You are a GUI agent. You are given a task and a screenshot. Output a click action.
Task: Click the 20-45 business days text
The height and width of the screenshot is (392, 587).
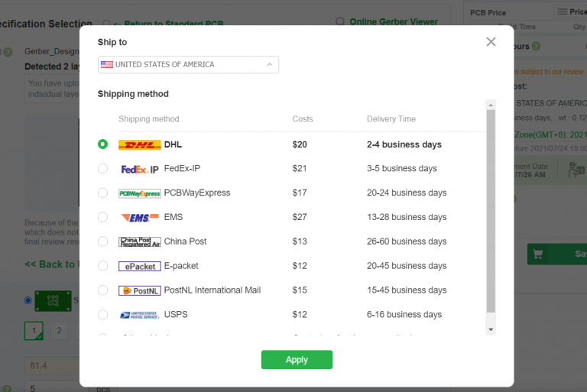[407, 266]
